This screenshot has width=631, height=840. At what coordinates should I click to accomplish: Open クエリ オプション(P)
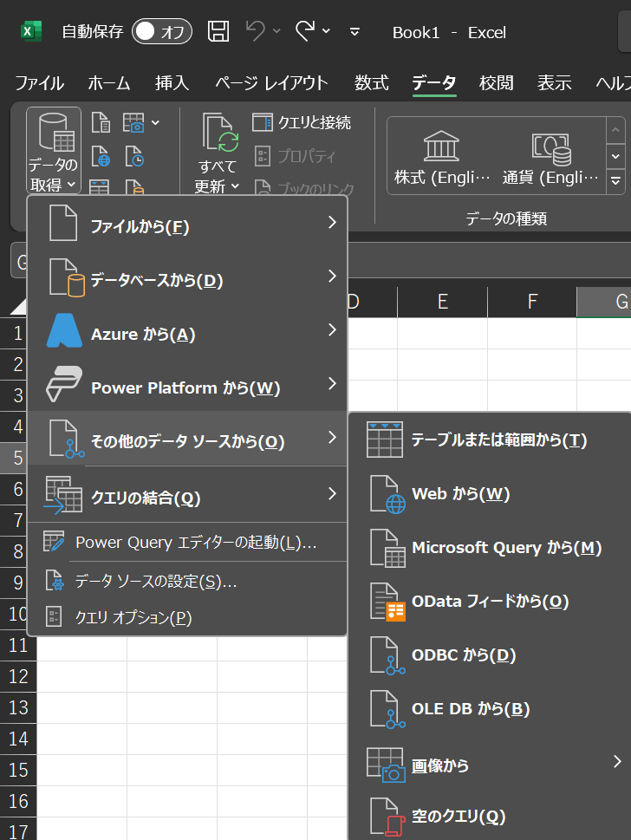click(187, 617)
